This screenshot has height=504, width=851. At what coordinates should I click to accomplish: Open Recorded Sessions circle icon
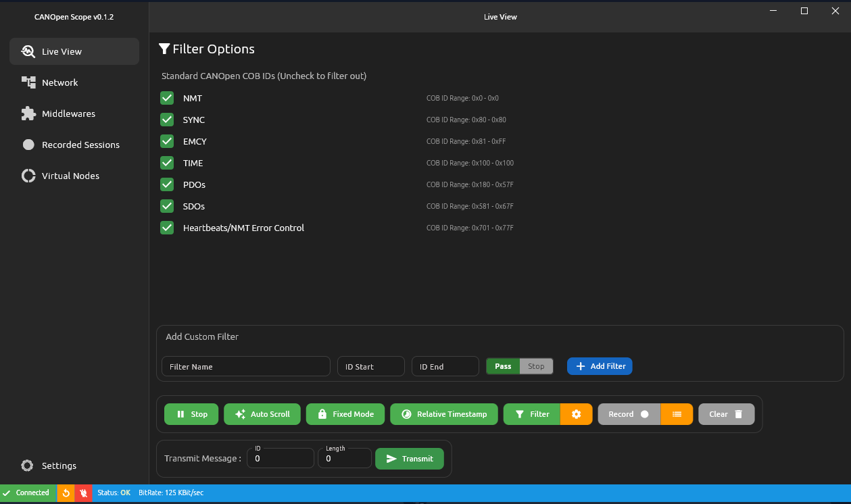click(28, 145)
